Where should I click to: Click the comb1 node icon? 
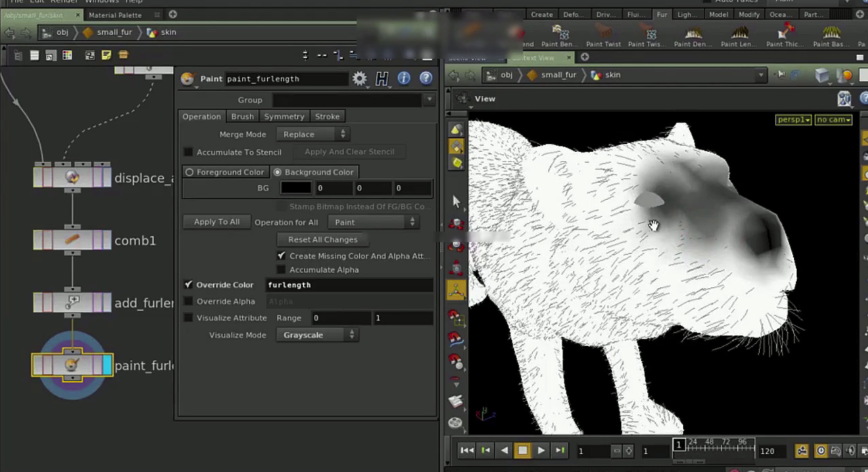point(72,240)
